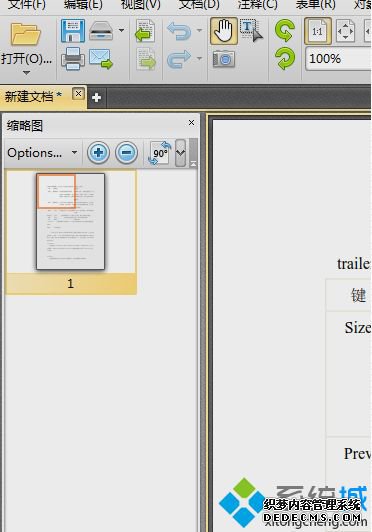372x532 pixels.
Task: Zoom in thumbnails with plus button
Action: (x=98, y=153)
